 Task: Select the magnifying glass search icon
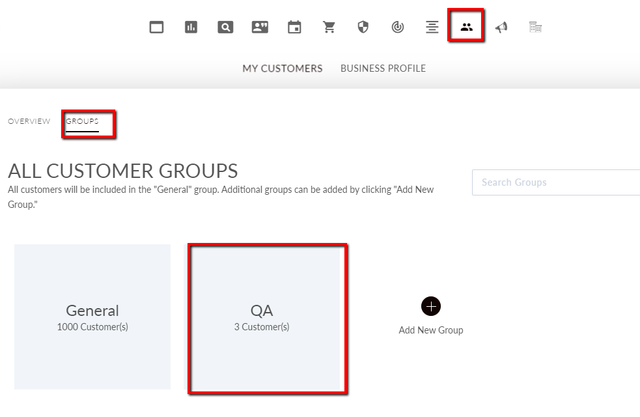click(x=225, y=27)
